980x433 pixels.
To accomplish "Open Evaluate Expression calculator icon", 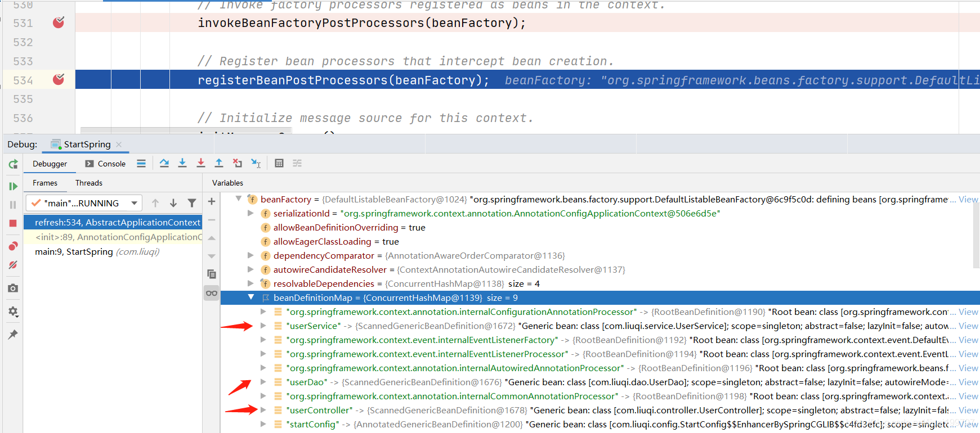I will (x=279, y=163).
